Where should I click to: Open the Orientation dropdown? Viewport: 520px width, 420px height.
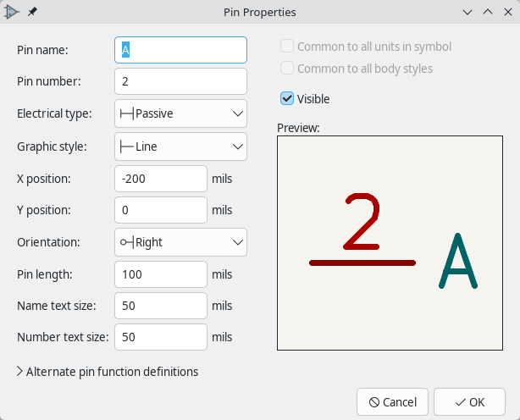pyautogui.click(x=180, y=242)
